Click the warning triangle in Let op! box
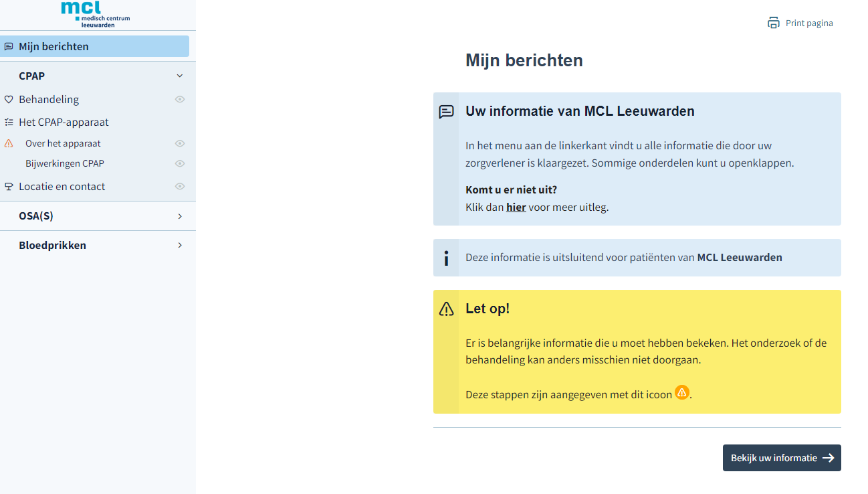This screenshot has height=494, width=868. pos(446,309)
